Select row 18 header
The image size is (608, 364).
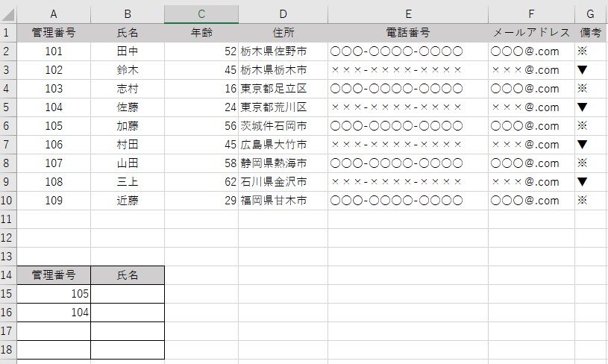pyautogui.click(x=8, y=350)
